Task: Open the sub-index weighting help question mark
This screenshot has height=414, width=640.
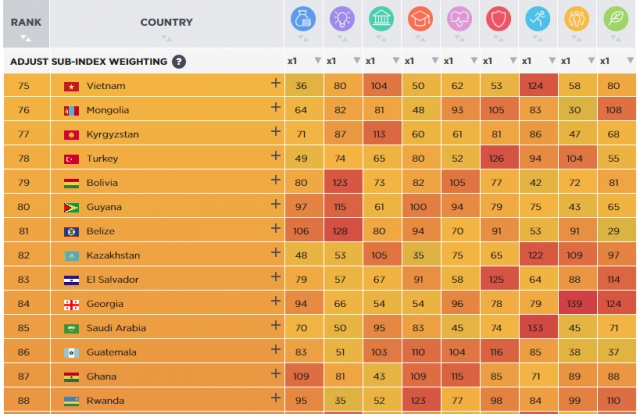Action: [179, 61]
